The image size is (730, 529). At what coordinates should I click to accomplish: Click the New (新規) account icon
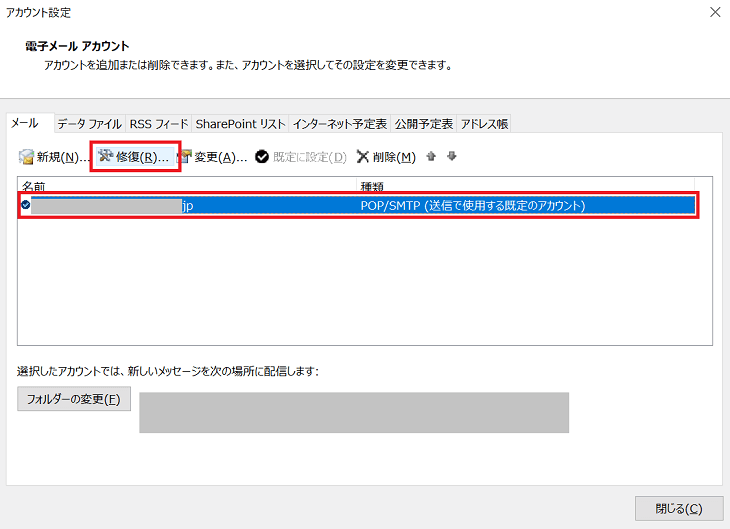[27, 157]
